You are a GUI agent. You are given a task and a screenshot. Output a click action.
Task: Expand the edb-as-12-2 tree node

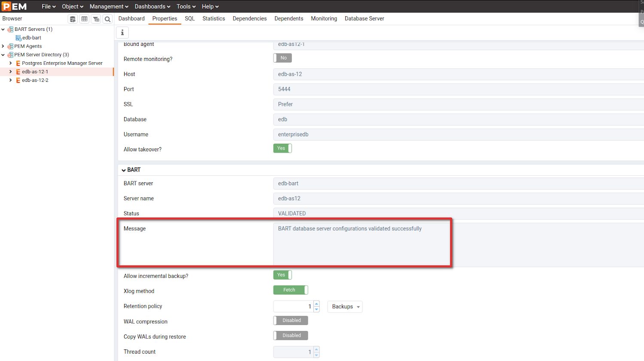(x=11, y=81)
